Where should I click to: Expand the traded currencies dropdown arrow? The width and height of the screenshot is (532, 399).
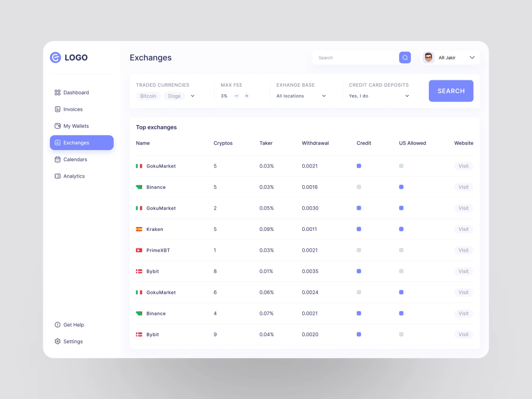tap(193, 96)
